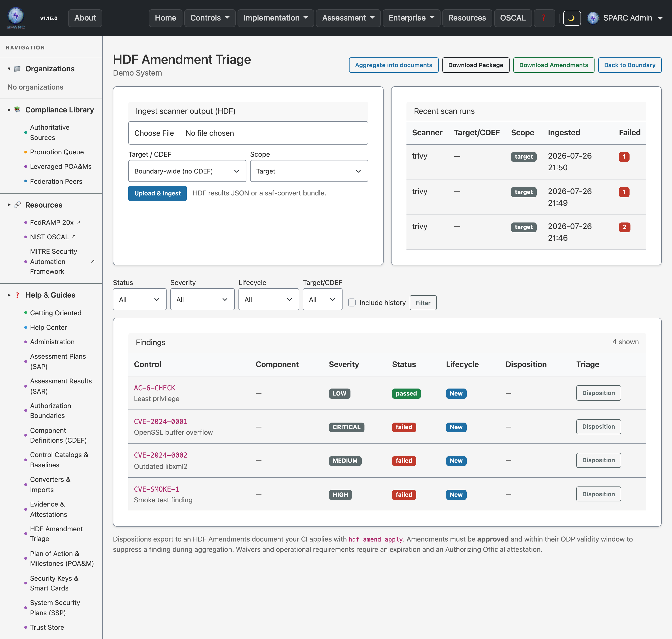Viewport: 672px width, 639px height.
Task: Open the Assessment menu
Action: pyautogui.click(x=348, y=18)
